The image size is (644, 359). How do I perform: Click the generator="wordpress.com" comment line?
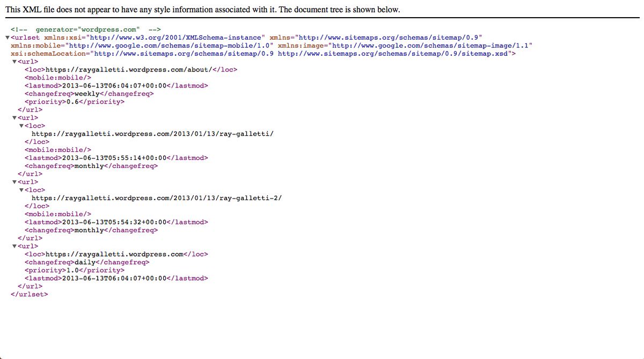tap(86, 30)
